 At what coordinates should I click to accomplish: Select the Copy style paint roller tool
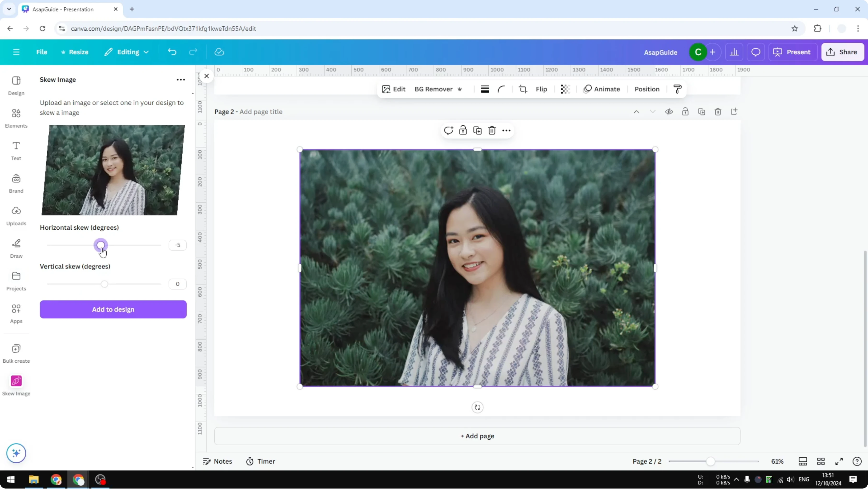point(677,89)
